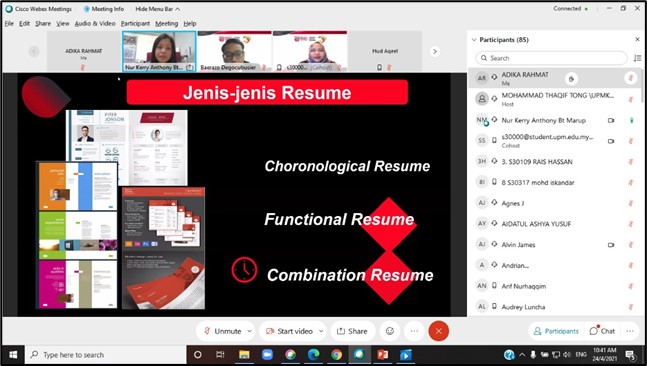The image size is (647, 366).
Task: Click the red leave meeting button
Action: (x=438, y=331)
